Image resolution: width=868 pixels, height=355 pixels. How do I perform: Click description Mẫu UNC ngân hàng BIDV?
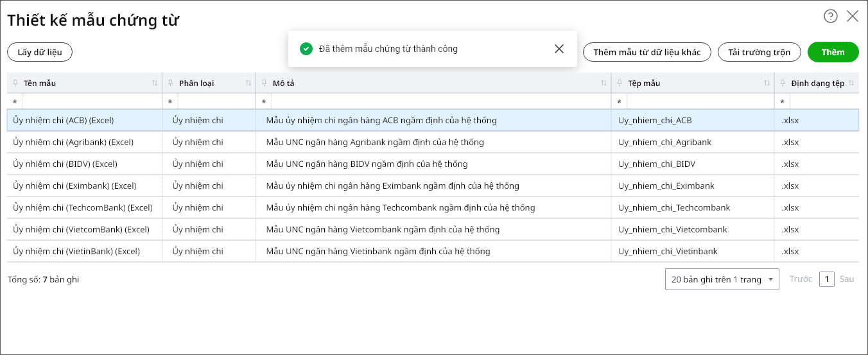coord(367,164)
